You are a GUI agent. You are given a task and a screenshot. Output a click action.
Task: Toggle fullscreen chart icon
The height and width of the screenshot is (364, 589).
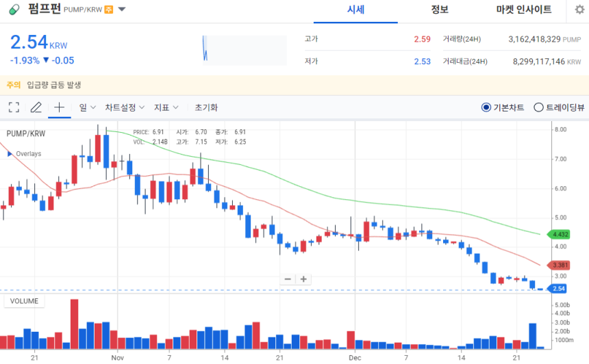pyautogui.click(x=14, y=107)
